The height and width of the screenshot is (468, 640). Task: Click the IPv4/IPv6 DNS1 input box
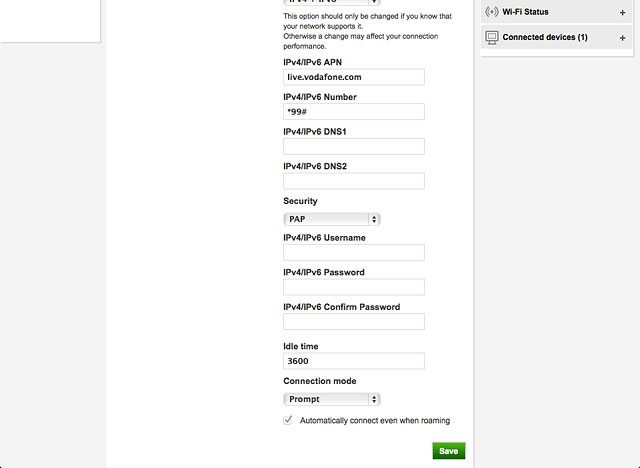click(354, 146)
